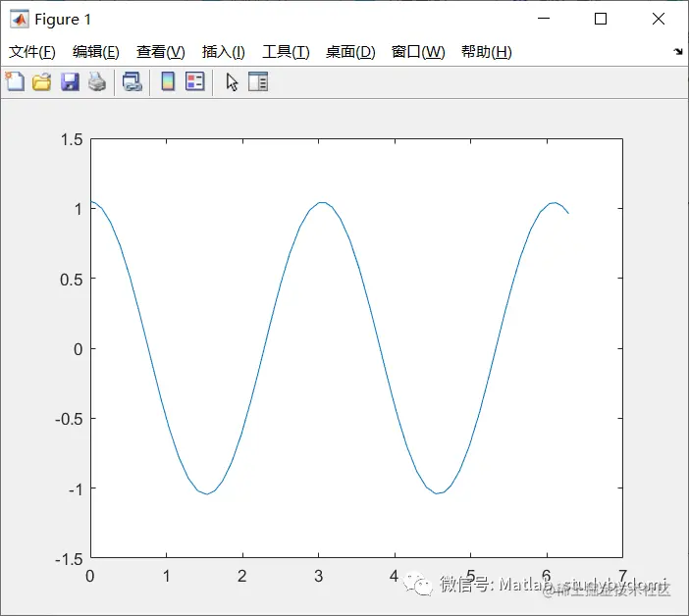
Task: Save the figure with floppy disk icon
Action: 70,82
